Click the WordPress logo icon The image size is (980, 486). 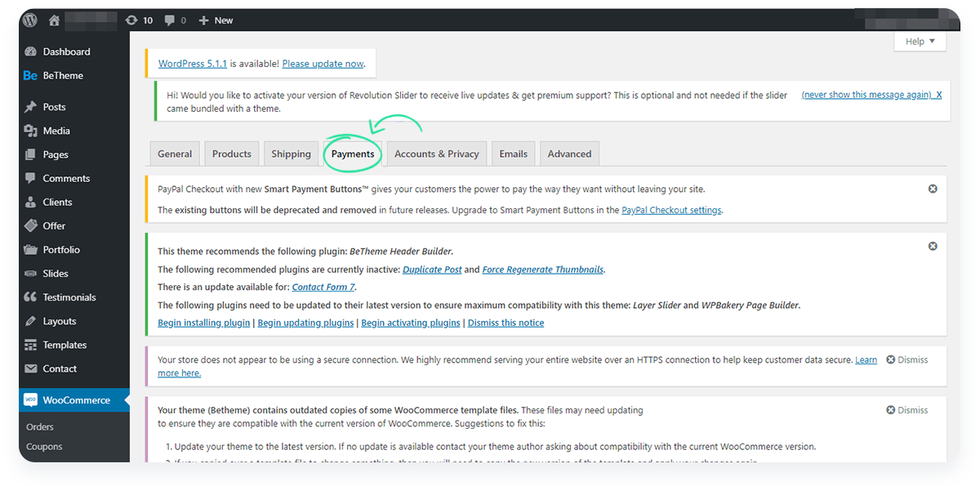click(x=30, y=20)
